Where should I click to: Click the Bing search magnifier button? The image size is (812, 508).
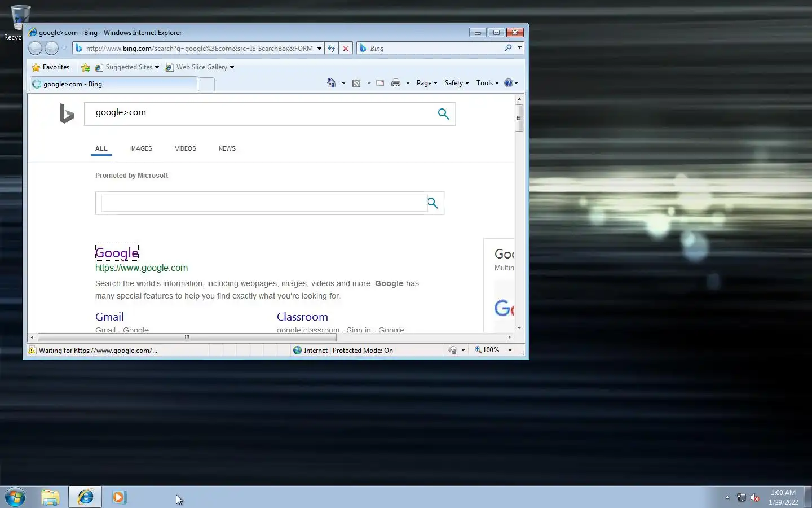(444, 113)
